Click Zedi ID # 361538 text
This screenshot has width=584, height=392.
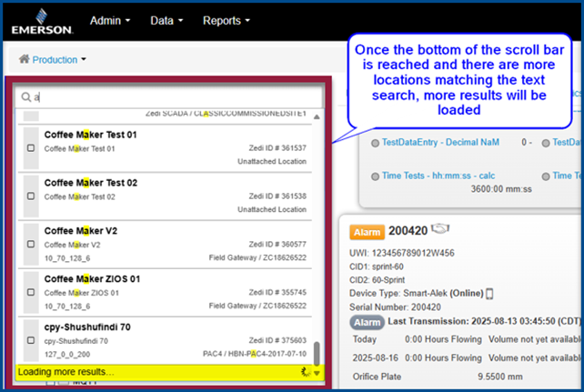[277, 196]
